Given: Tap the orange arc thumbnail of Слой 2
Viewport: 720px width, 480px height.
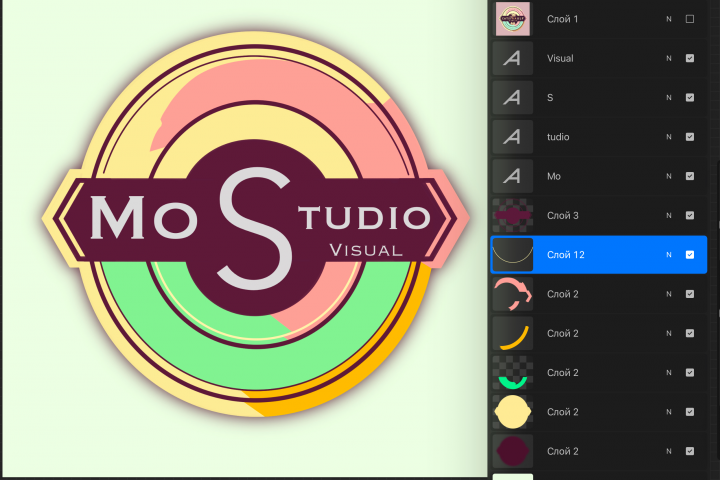Looking at the screenshot, I should point(512,333).
